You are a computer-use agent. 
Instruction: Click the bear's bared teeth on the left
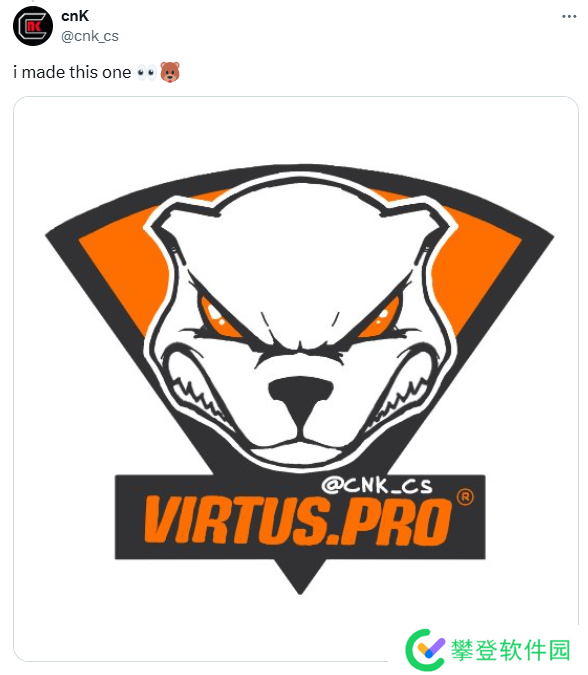pos(196,390)
